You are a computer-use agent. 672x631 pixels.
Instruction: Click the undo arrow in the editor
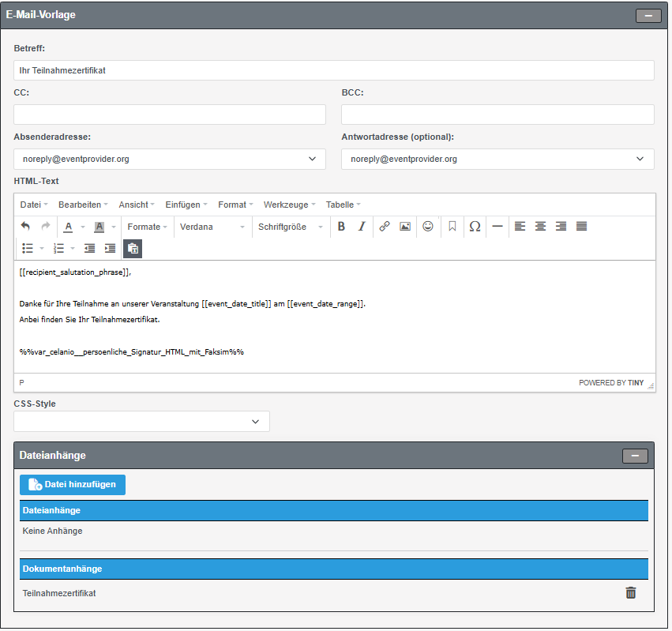pyautogui.click(x=25, y=227)
